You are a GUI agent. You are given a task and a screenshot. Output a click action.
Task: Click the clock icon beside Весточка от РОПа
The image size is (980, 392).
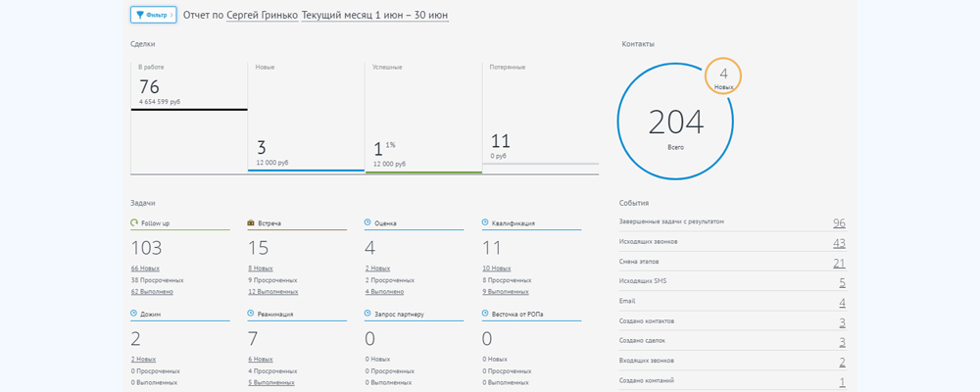(485, 315)
